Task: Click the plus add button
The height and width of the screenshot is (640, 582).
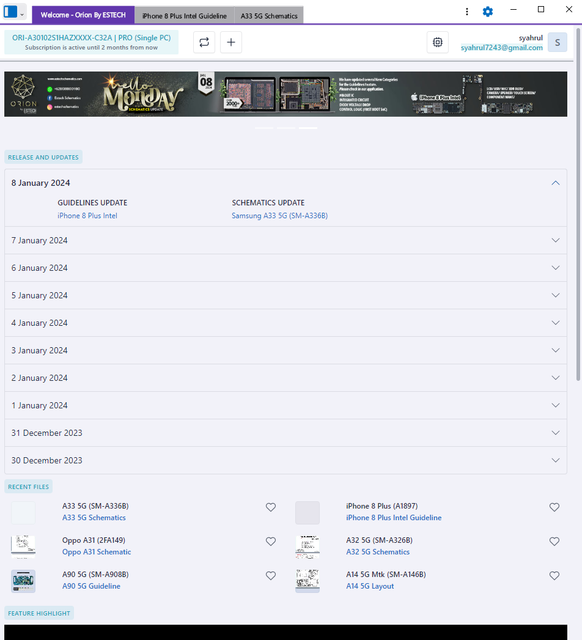Action: click(231, 42)
